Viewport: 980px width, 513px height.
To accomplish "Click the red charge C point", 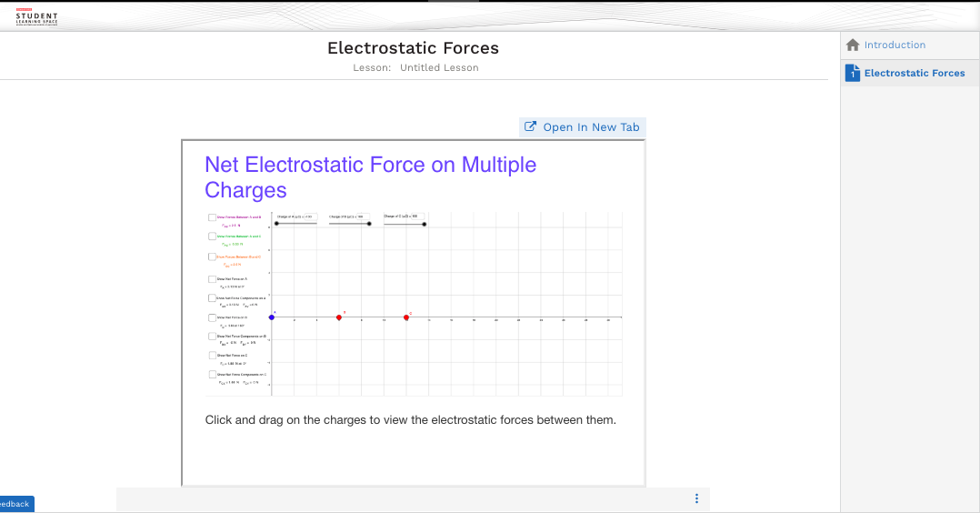I will pyautogui.click(x=406, y=317).
